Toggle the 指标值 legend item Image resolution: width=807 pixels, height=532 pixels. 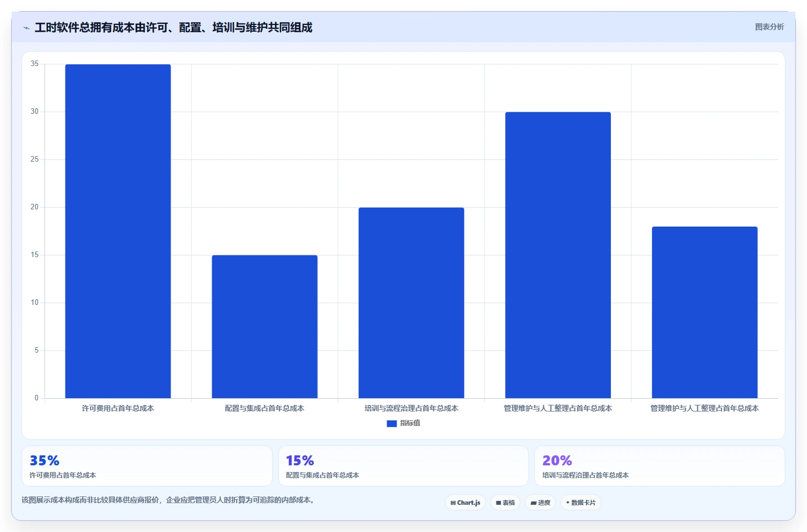[x=404, y=423]
